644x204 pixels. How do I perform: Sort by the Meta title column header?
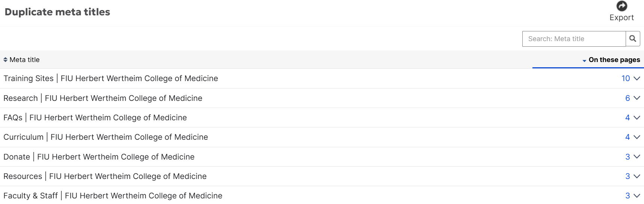click(x=24, y=60)
